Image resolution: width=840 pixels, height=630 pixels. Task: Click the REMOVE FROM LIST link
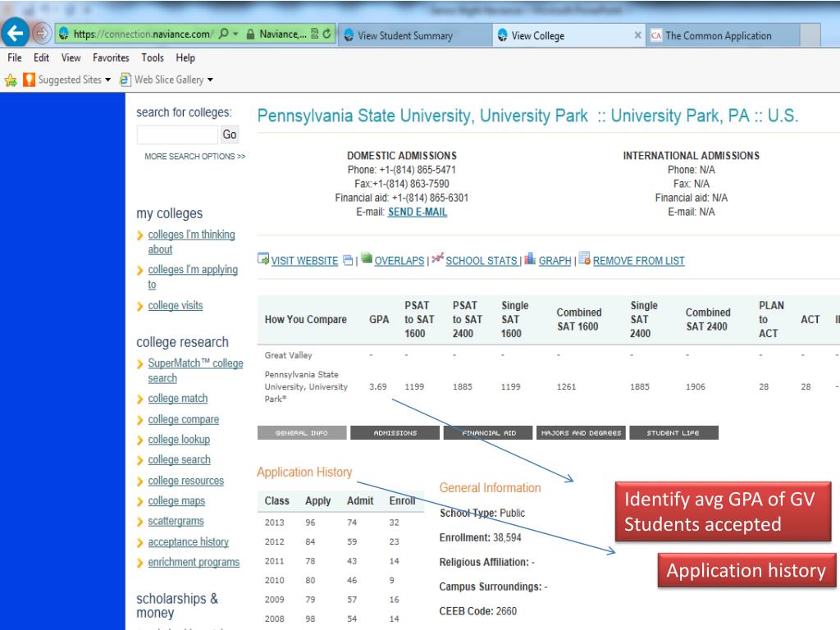tap(638, 261)
